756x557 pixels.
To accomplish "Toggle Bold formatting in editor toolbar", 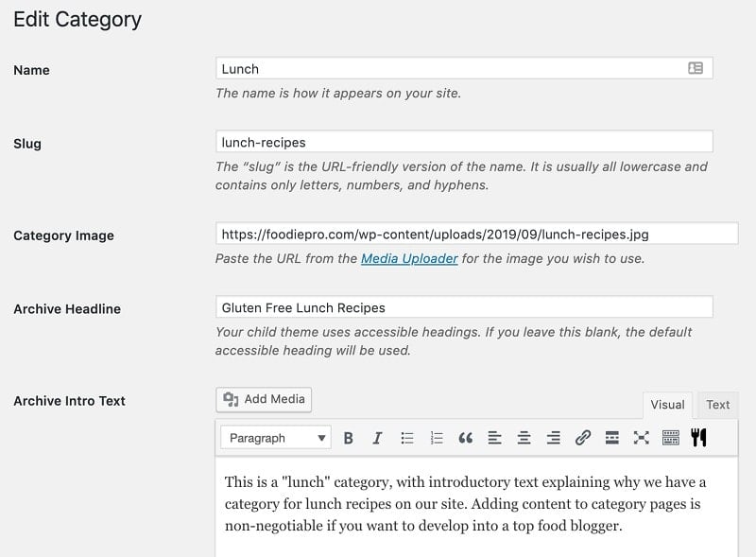I will [348, 438].
